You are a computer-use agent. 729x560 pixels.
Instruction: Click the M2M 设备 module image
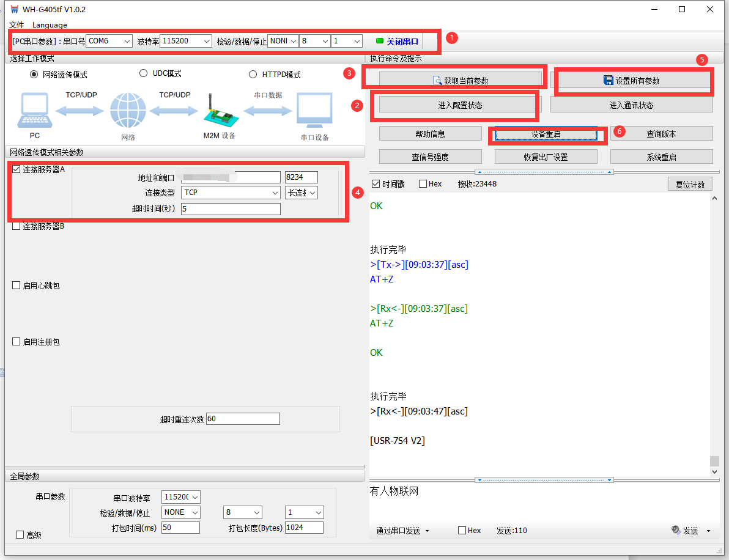(217, 110)
